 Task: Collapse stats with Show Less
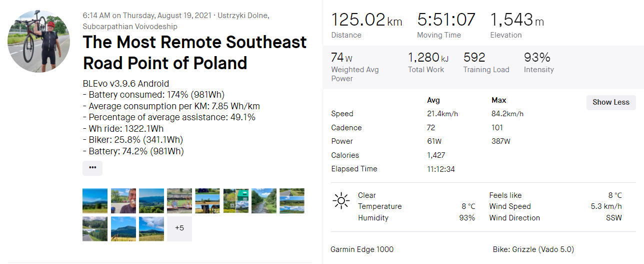[610, 102]
